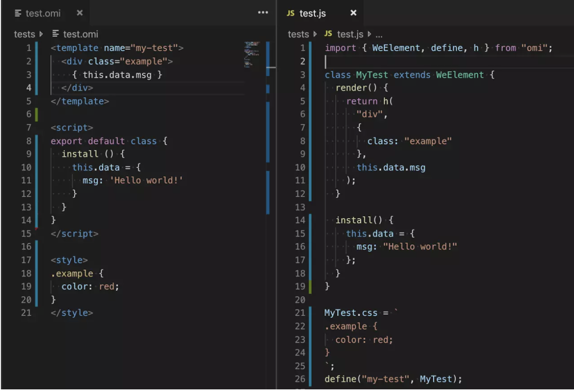
Task: Click the JS icon in the test.js breadcrumb
Action: pyautogui.click(x=328, y=34)
